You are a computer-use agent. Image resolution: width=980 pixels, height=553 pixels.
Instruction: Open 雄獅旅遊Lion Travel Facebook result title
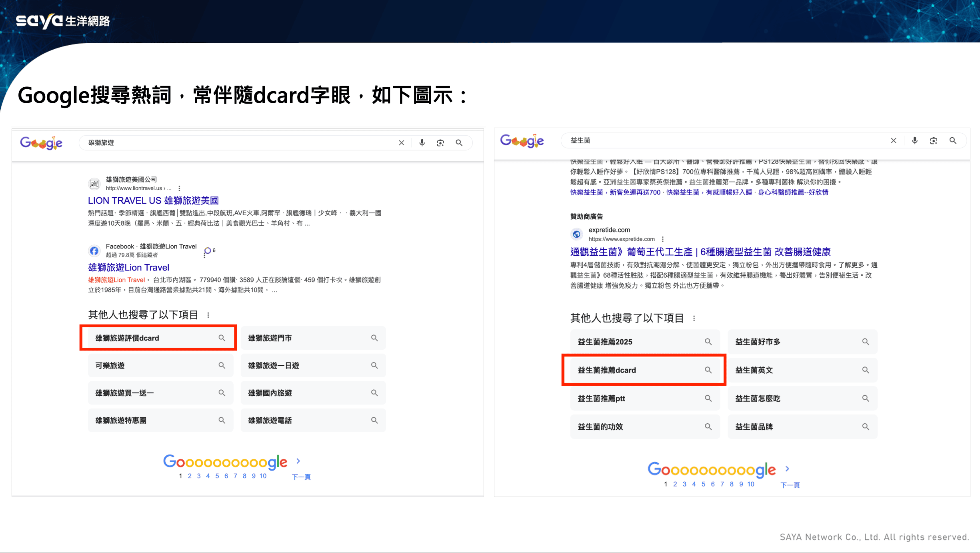pyautogui.click(x=128, y=267)
